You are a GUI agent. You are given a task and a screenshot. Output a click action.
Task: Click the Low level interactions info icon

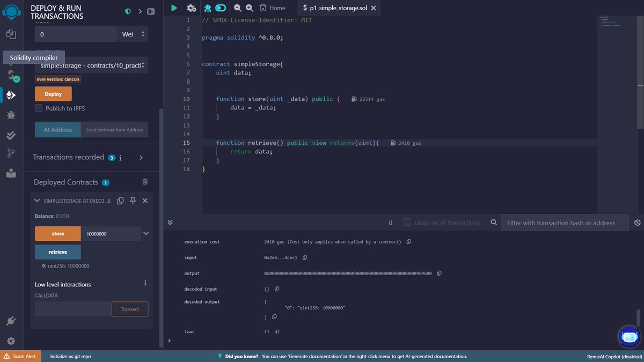click(x=145, y=283)
